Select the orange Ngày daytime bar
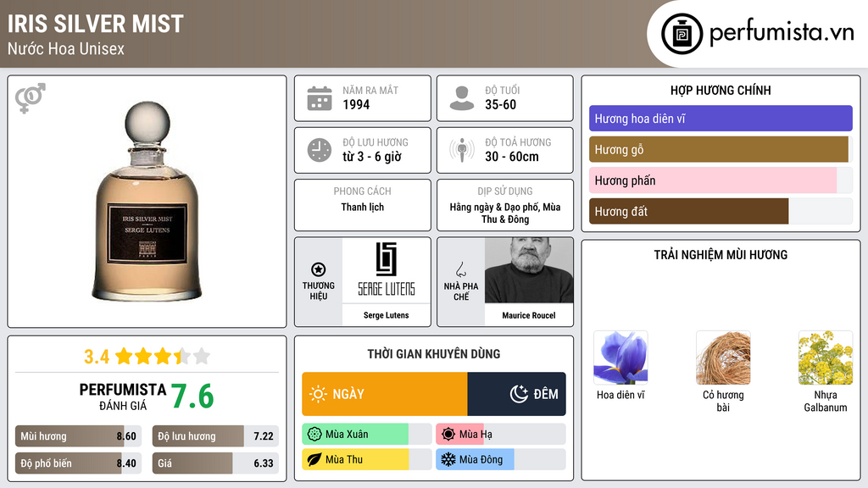The width and height of the screenshot is (868, 488). tap(384, 394)
